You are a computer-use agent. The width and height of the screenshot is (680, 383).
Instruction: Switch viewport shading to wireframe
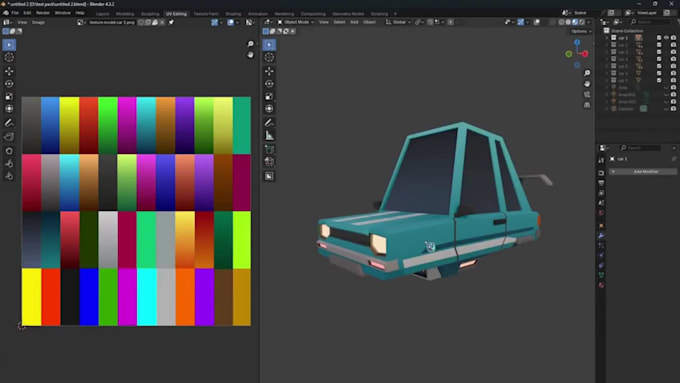[x=562, y=22]
